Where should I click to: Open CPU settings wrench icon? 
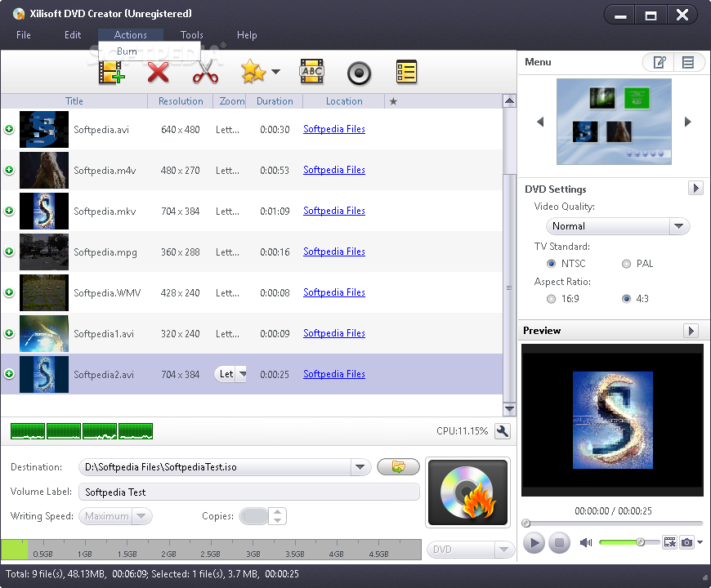click(502, 431)
